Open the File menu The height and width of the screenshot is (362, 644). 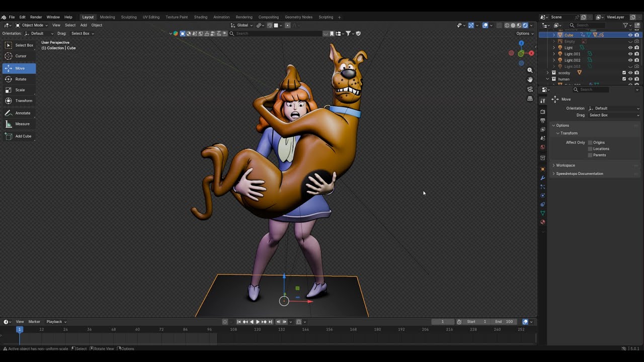12,17
